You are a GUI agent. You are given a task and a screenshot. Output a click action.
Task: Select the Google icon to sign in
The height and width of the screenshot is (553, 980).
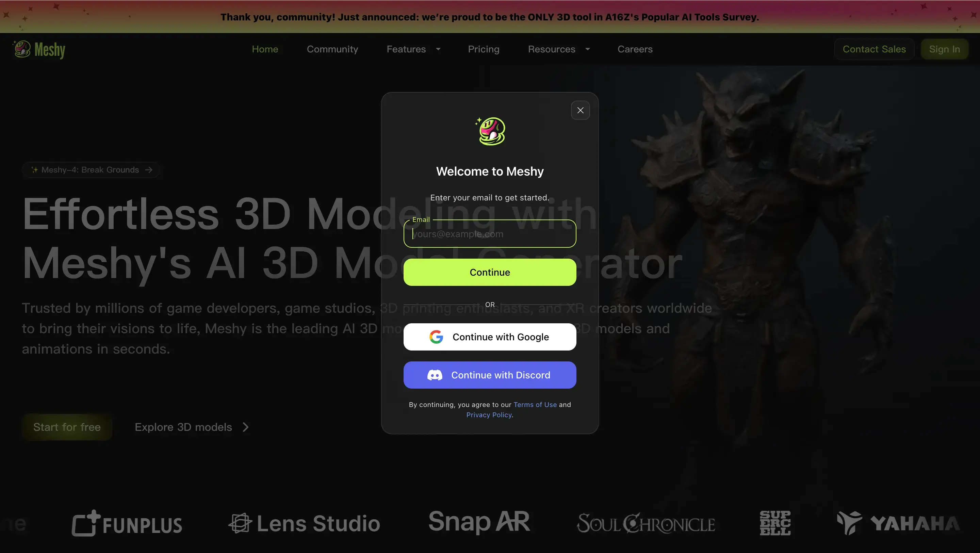pyautogui.click(x=436, y=337)
